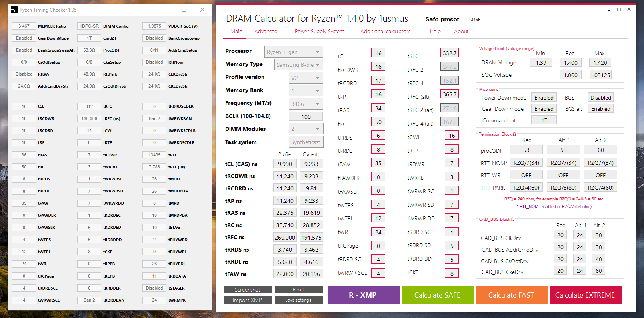The image size is (644, 318).
Task: Click the ProcODT 53.3Ω value in Timing Checker
Action: click(x=89, y=50)
